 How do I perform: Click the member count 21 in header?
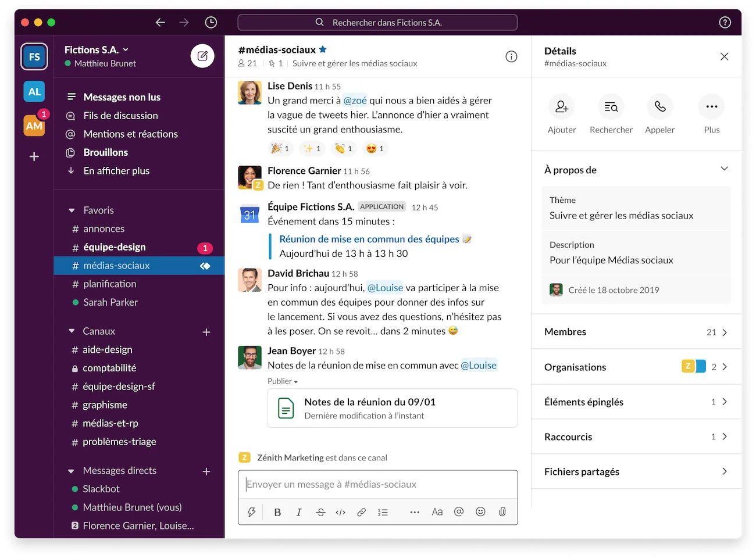click(x=248, y=63)
